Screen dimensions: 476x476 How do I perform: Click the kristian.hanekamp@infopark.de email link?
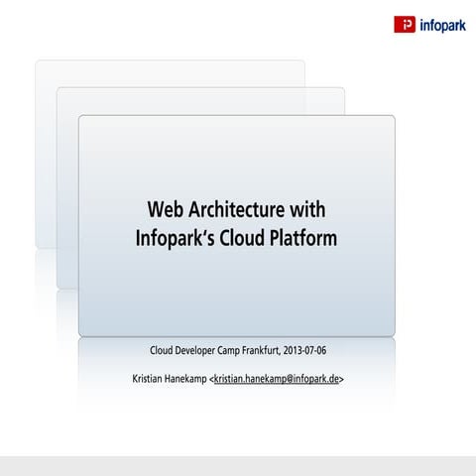277,379
